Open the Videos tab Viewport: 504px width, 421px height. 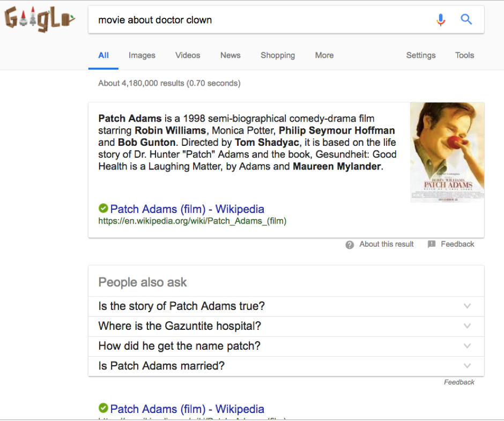click(188, 55)
